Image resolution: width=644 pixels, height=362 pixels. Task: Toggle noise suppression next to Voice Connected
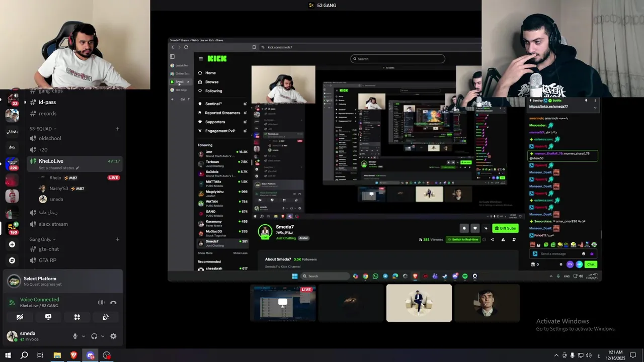coord(101,302)
